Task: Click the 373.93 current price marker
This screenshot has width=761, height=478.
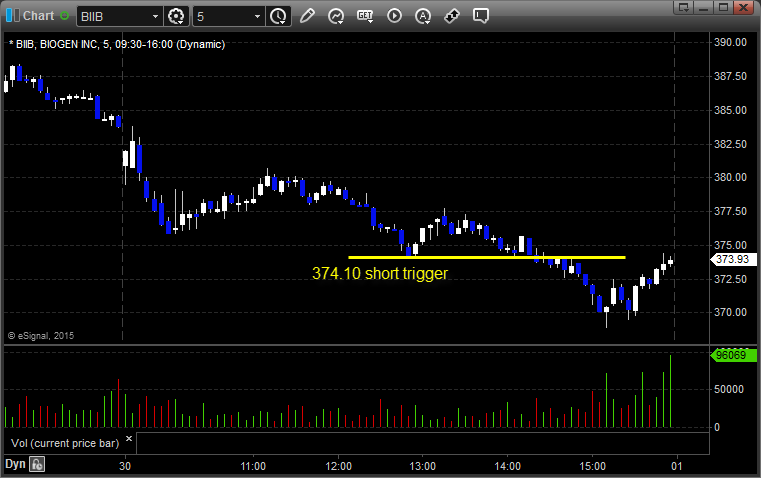Action: (732, 259)
